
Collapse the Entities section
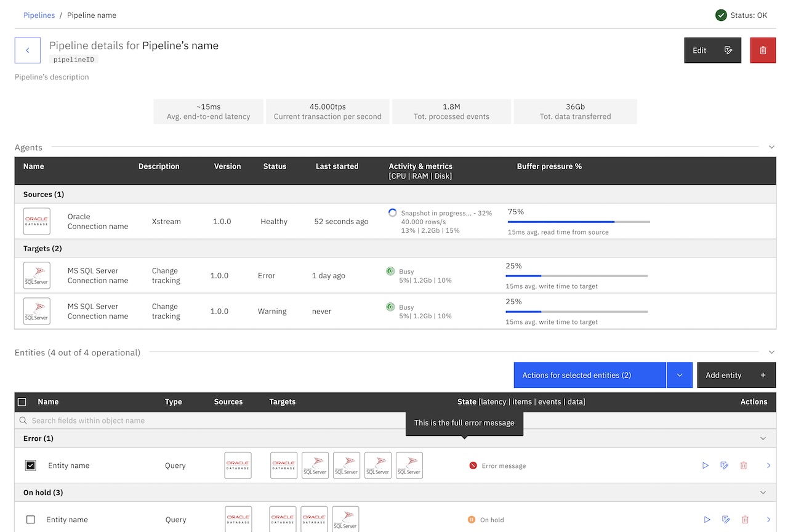point(772,352)
